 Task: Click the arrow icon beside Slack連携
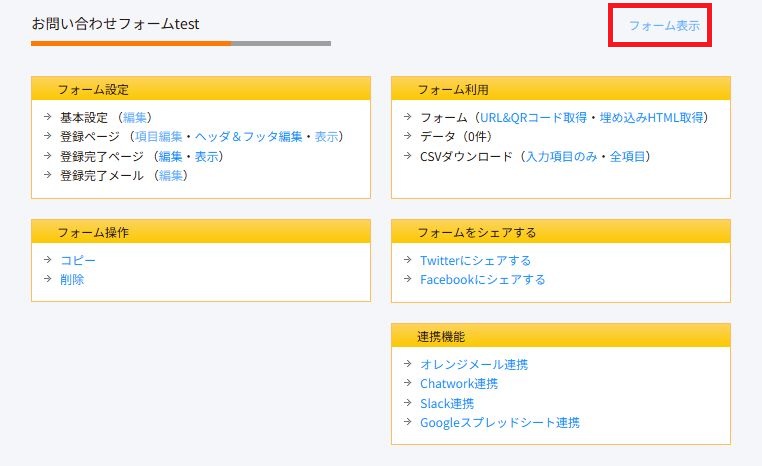tap(408, 402)
